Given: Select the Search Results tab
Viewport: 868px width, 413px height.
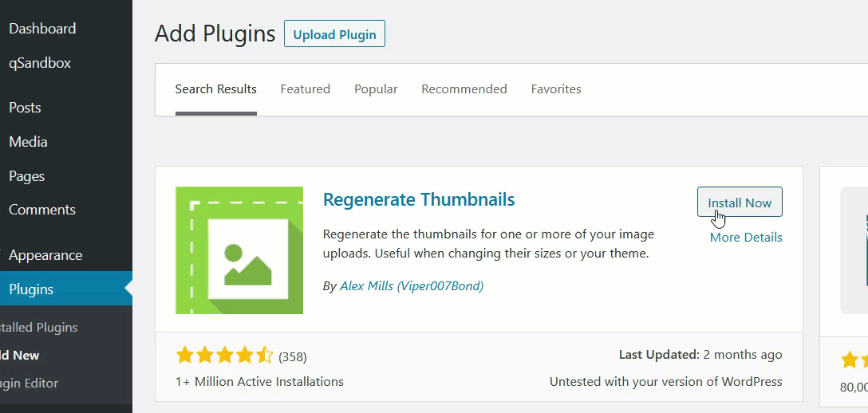Looking at the screenshot, I should [216, 89].
